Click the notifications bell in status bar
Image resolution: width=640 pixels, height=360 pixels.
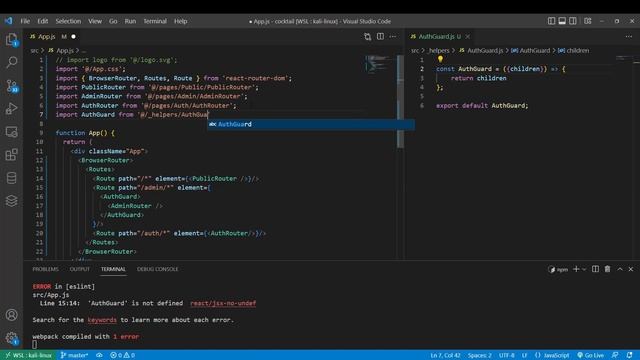(629, 355)
